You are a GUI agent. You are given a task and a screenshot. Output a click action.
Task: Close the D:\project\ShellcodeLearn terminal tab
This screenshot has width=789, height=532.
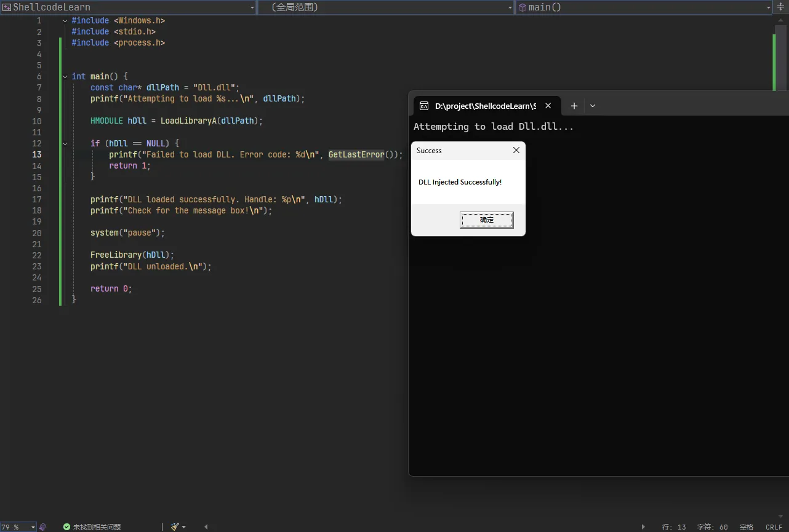point(548,106)
